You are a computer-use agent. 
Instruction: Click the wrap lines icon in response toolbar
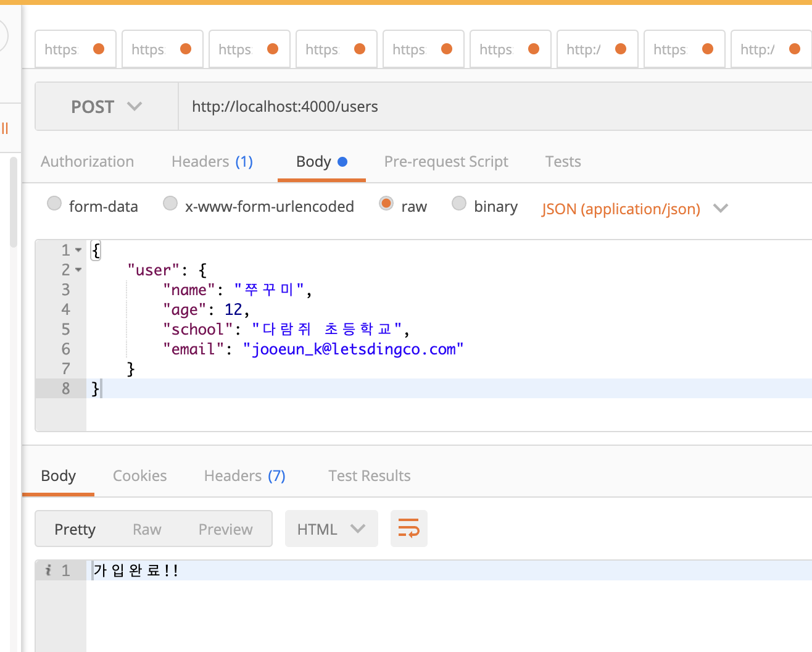pos(408,529)
